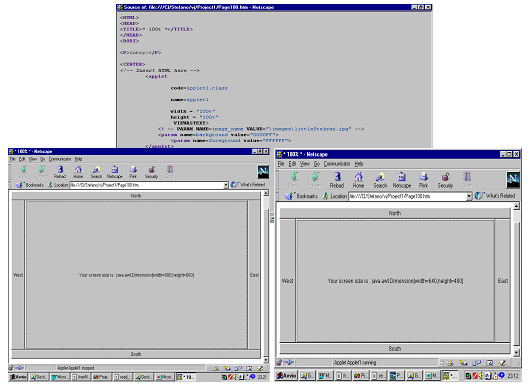Screen dimensions: 530x389
Task: Go Home in right Netscape window
Action: [359, 180]
